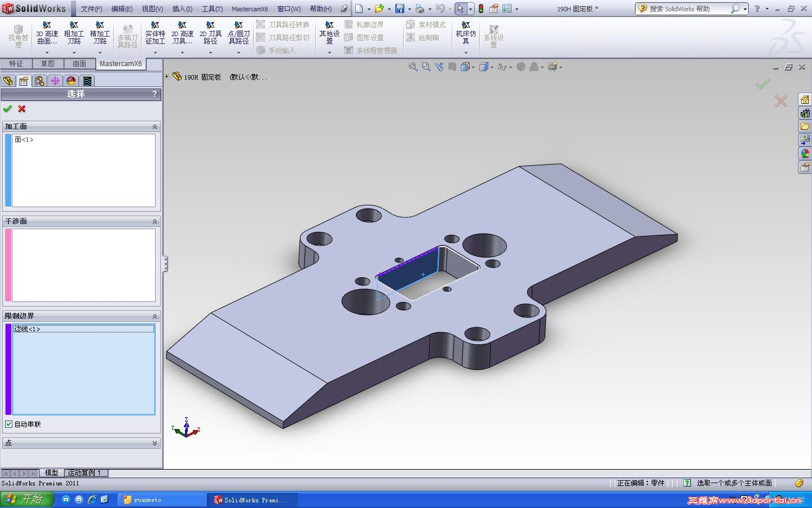Switch to the 模型 bottom tab

coord(51,473)
